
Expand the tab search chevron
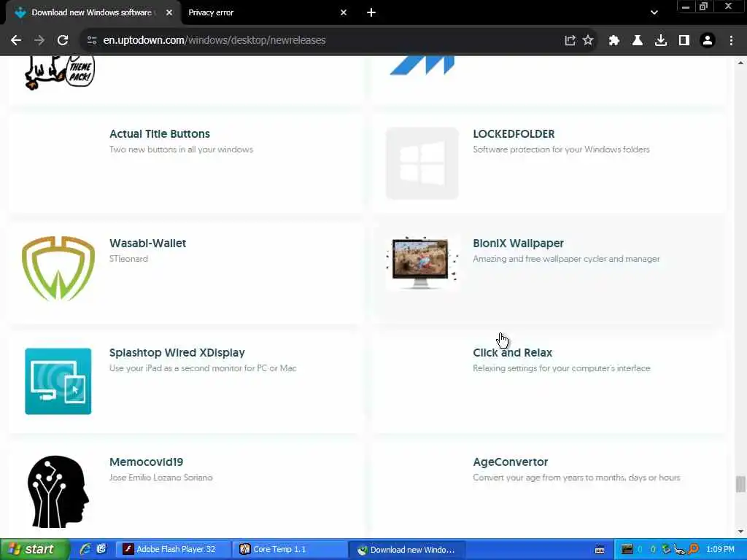[x=654, y=13]
